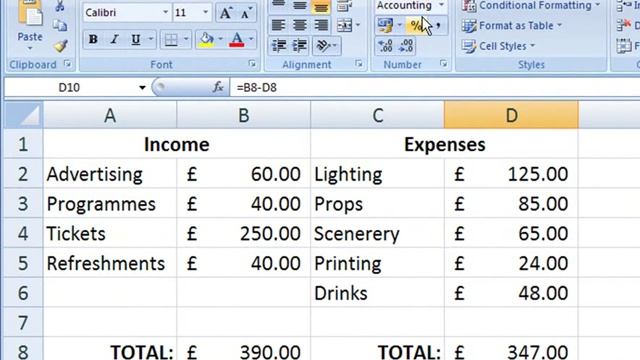Viewport: 640px width, 360px height.
Task: Expand the Name Box dropdown arrow
Action: click(x=142, y=87)
